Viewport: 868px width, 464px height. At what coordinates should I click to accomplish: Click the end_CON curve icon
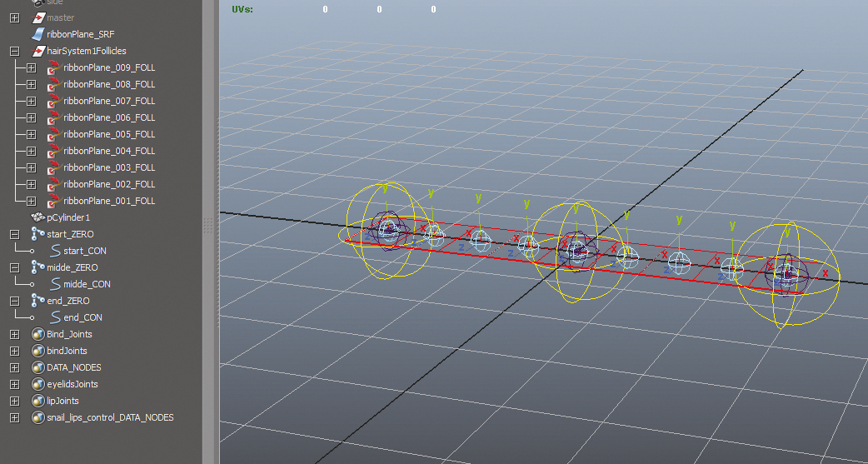[x=55, y=317]
